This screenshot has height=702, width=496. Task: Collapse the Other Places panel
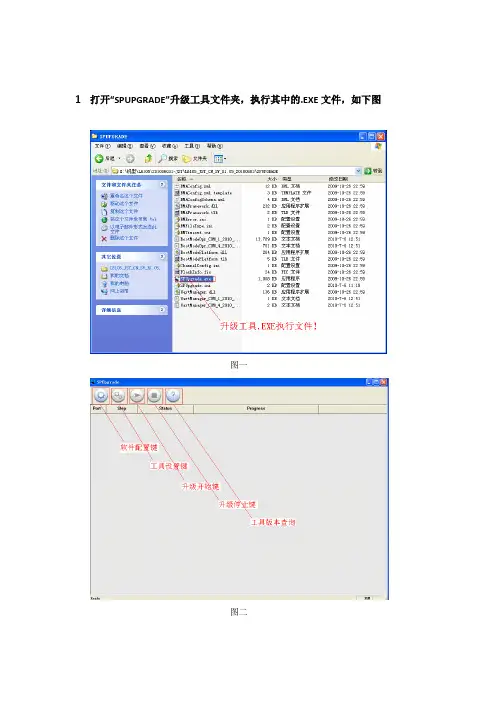[162, 256]
